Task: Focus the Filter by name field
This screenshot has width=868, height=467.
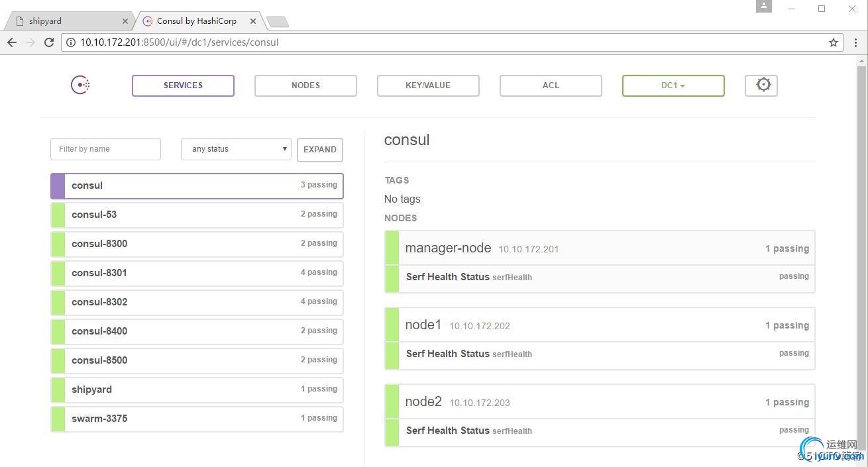Action: pyautogui.click(x=105, y=149)
